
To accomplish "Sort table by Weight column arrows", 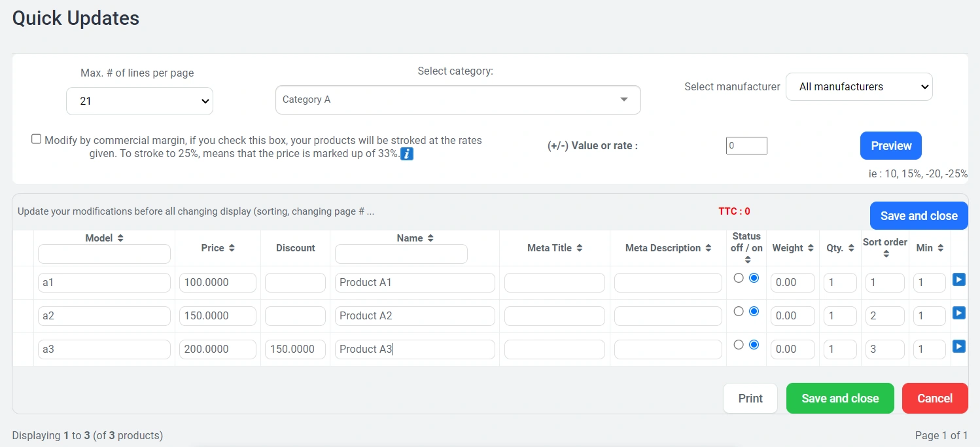I will click(811, 248).
